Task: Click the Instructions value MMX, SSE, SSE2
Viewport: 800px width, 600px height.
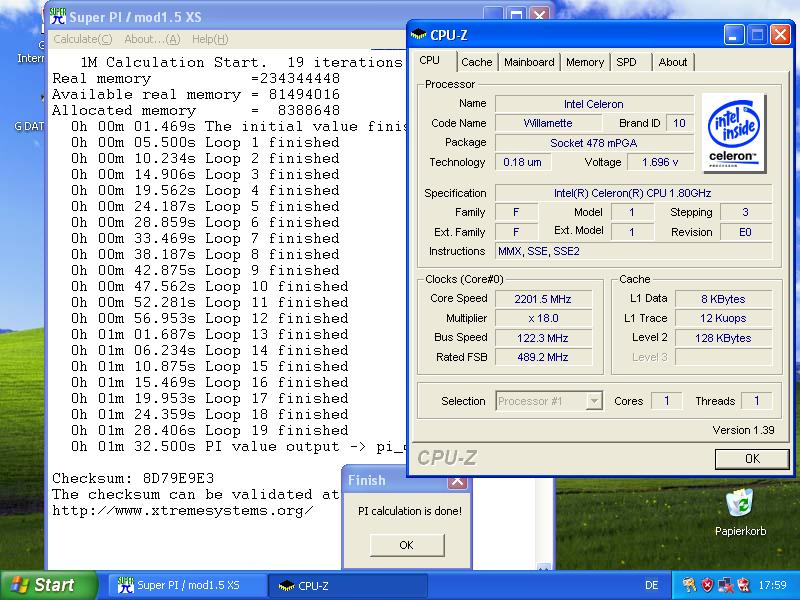Action: pyautogui.click(x=633, y=251)
